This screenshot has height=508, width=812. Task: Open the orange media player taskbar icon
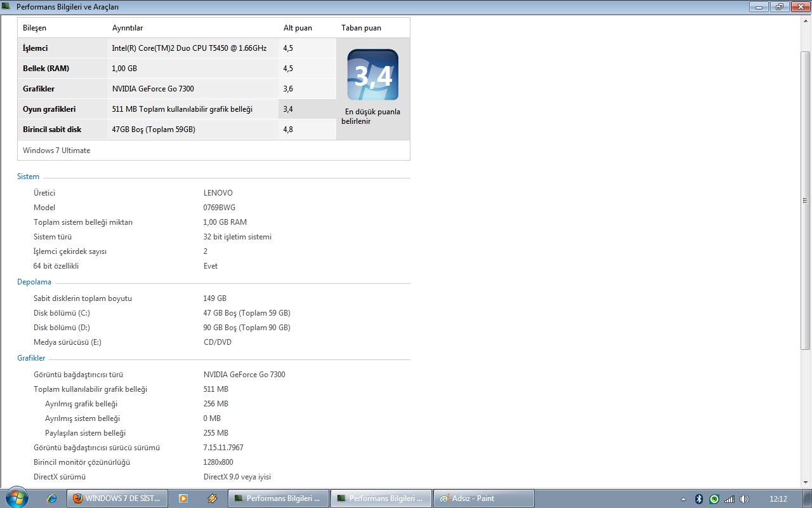click(183, 498)
